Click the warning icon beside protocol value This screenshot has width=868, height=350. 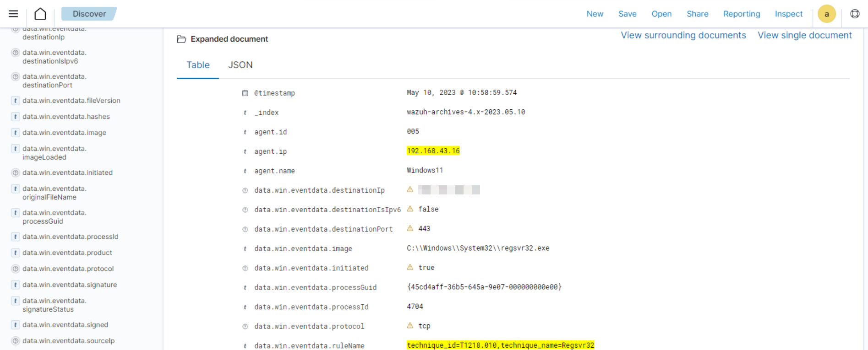410,326
